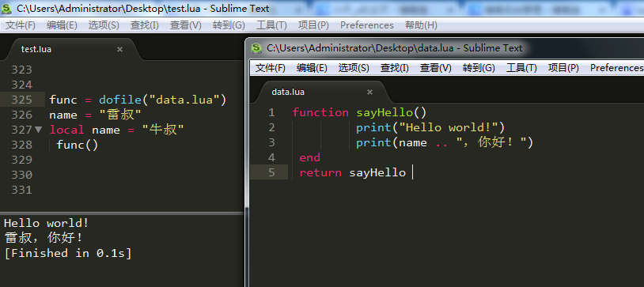Open 选项(S) menu in data.lua window
The image size is (644, 287).
click(354, 68)
